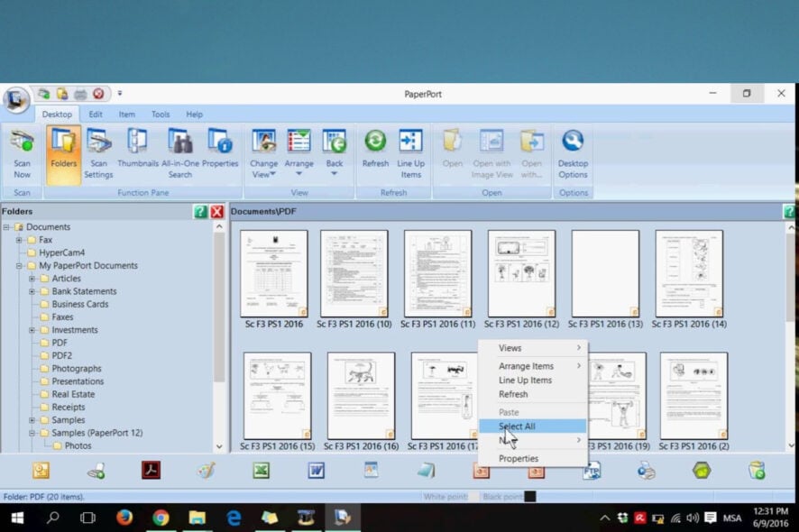The image size is (799, 532).
Task: Collapse the Documents root folder
Action: click(x=6, y=226)
